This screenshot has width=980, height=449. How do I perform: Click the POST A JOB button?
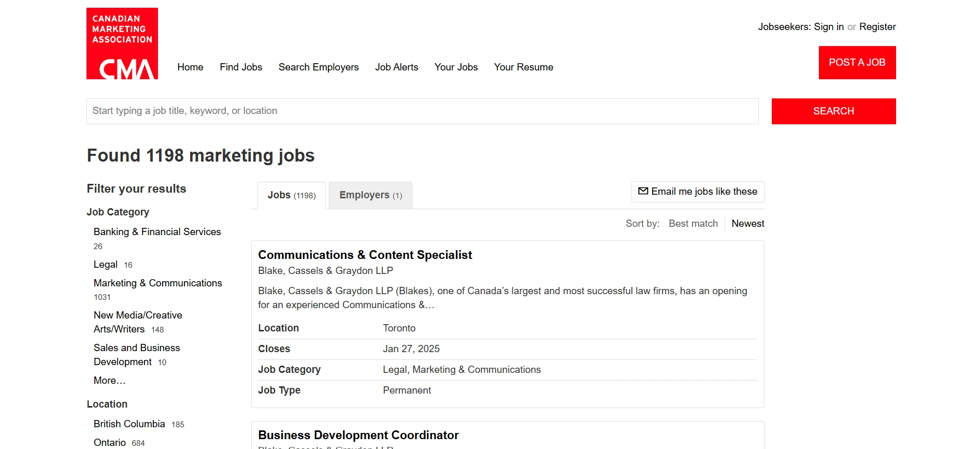pos(857,63)
